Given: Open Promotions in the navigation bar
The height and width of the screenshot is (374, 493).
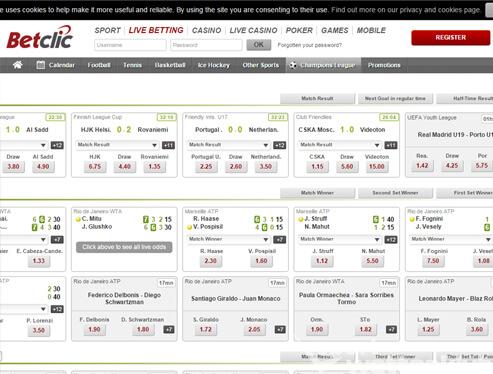Looking at the screenshot, I should click(x=384, y=65).
